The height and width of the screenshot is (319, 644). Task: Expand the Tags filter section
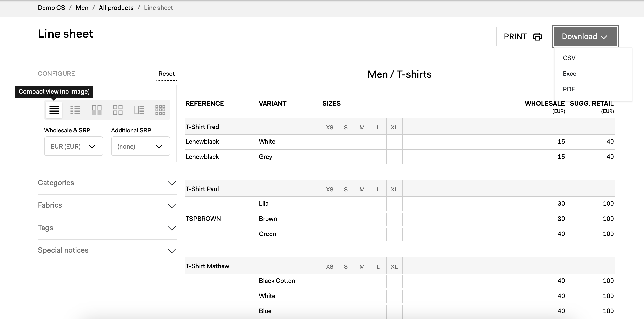[x=107, y=228]
